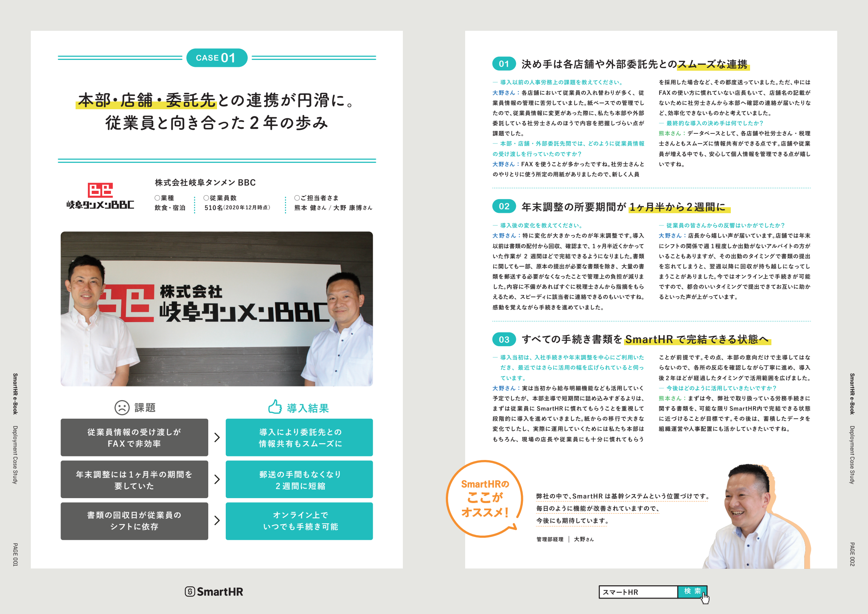Click question 従業員の皆さんからの反響はいかがでしたか
The image size is (868, 614).
722,225
